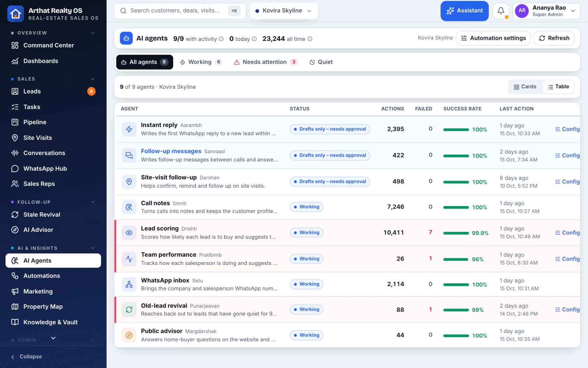Open the Kovira Skyline project dropdown
588x368 pixels.
click(284, 11)
